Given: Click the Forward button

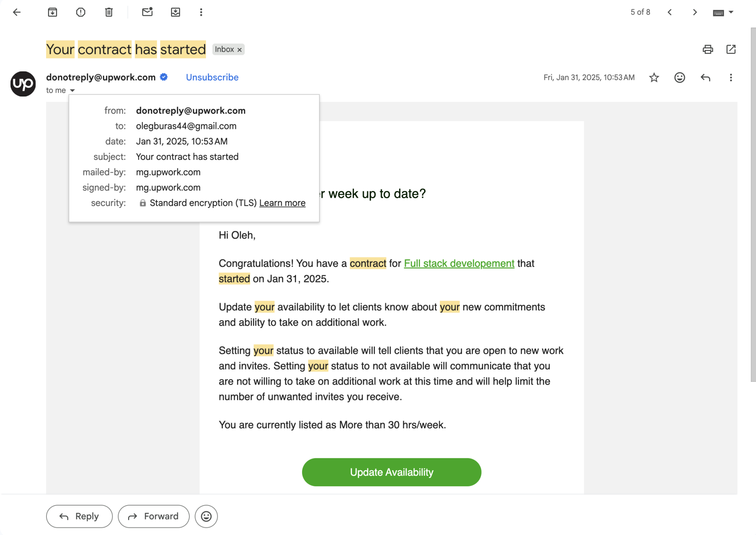Looking at the screenshot, I should [x=153, y=516].
